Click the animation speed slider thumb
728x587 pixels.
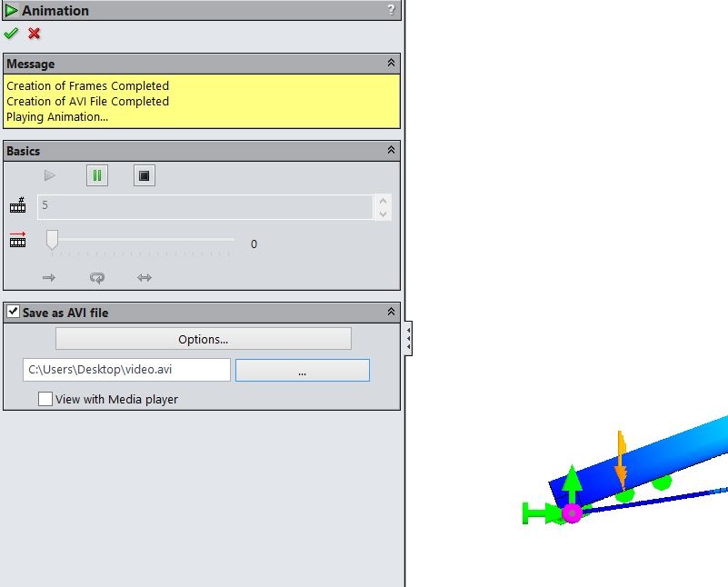(x=52, y=240)
